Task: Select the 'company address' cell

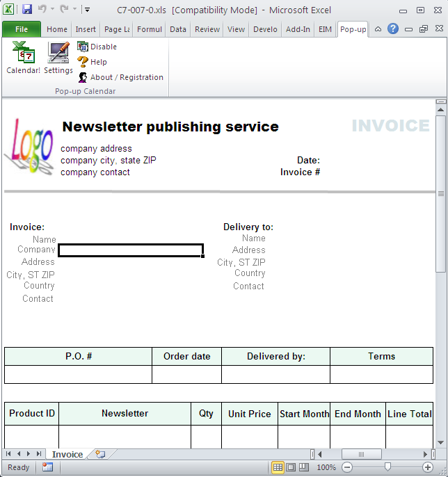Action: coord(96,149)
